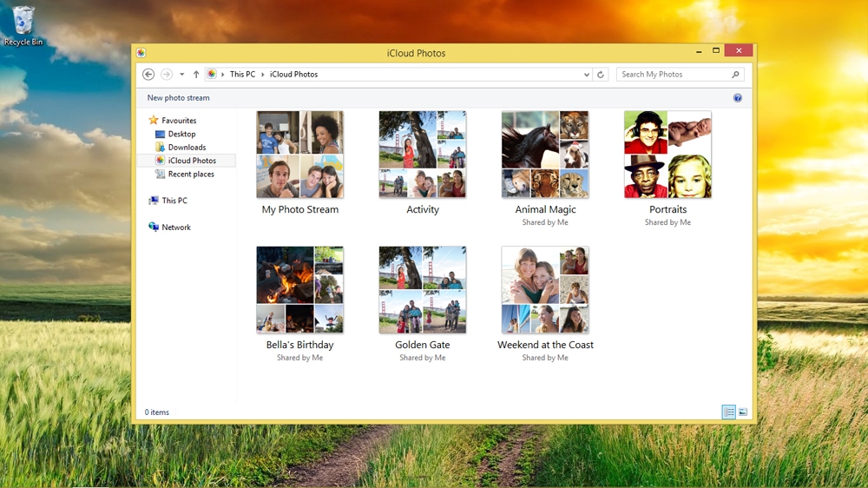
Task: Select Network in the sidebar
Action: click(176, 228)
